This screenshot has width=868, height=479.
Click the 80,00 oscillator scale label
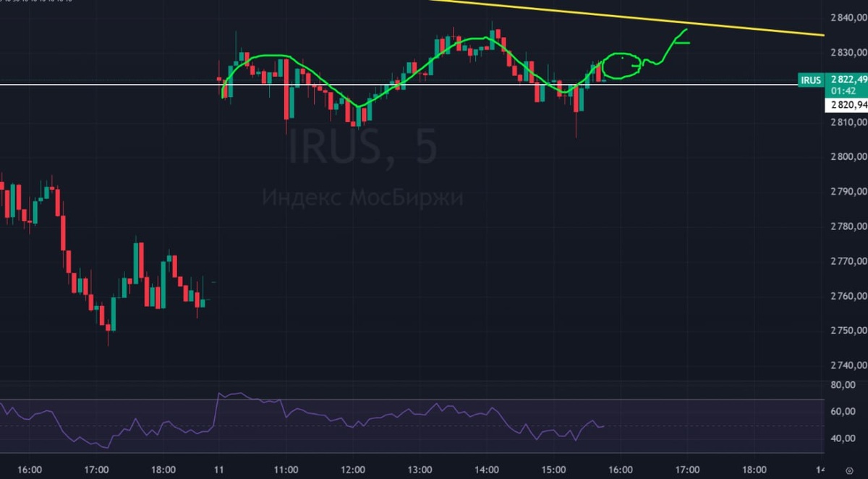click(842, 385)
